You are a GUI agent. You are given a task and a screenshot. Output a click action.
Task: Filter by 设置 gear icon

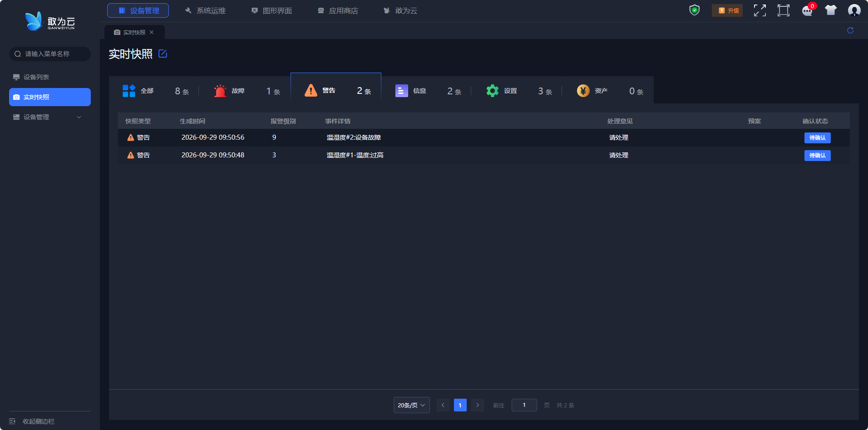click(x=493, y=91)
